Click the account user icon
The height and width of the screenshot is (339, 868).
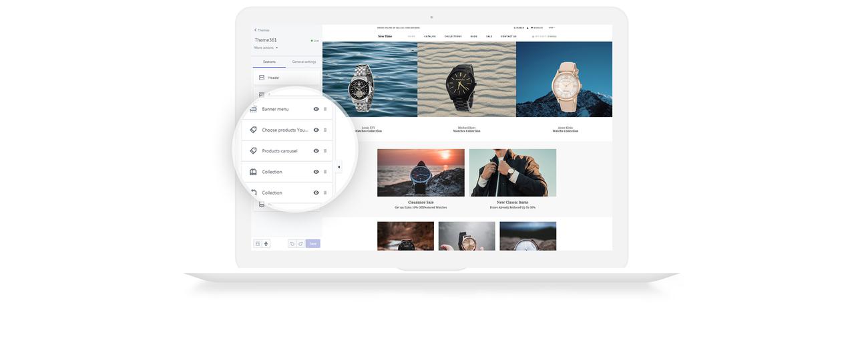pos(528,27)
